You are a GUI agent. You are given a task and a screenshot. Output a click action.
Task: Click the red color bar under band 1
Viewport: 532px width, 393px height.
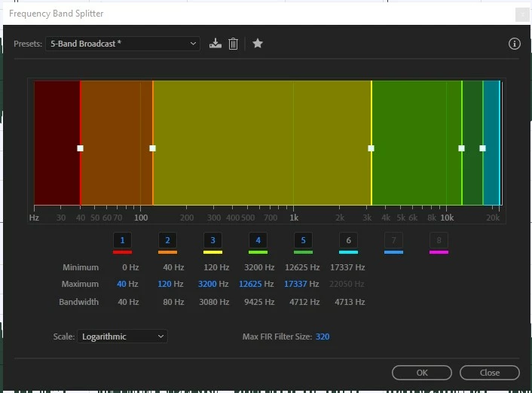[x=123, y=252]
